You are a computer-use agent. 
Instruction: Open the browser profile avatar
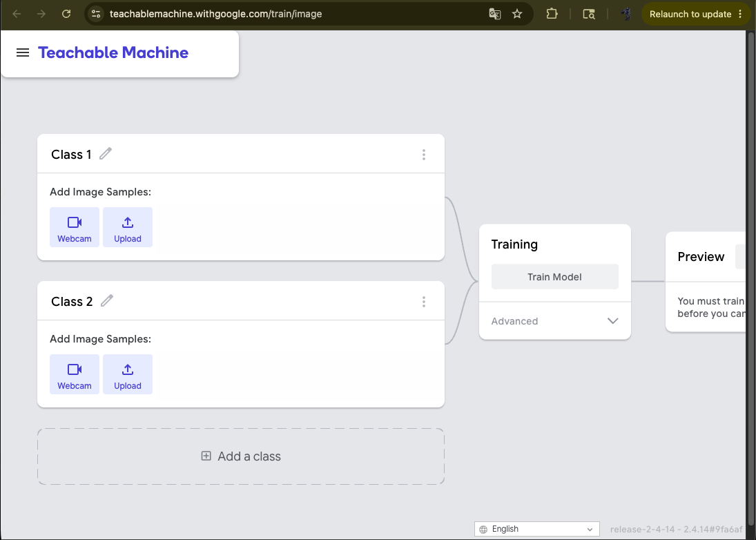click(x=626, y=14)
